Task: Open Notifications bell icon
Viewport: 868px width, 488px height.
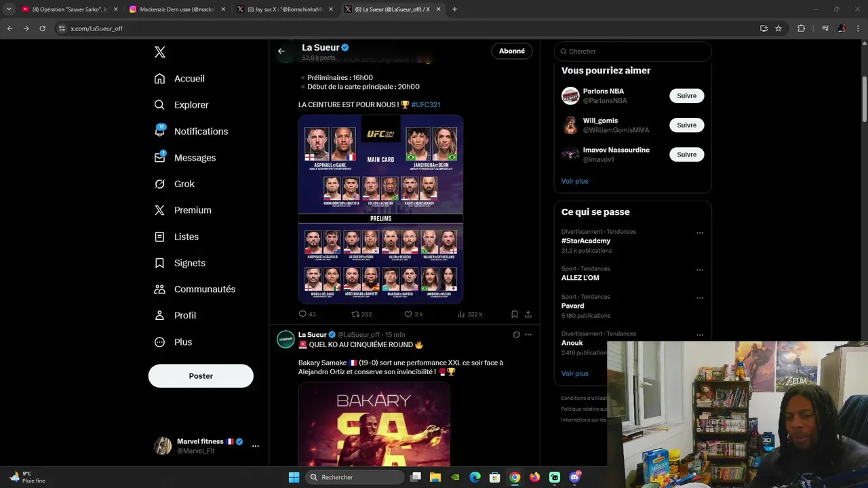Action: point(159,131)
